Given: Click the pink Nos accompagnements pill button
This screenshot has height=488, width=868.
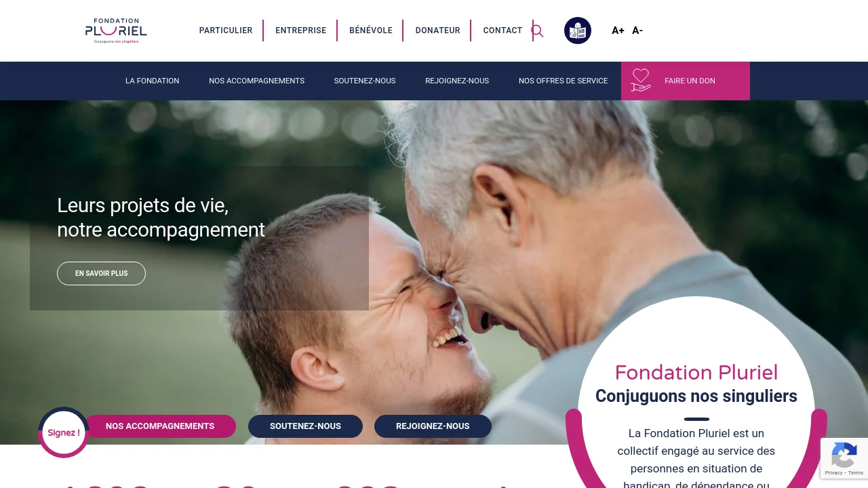Looking at the screenshot, I should (x=160, y=426).
